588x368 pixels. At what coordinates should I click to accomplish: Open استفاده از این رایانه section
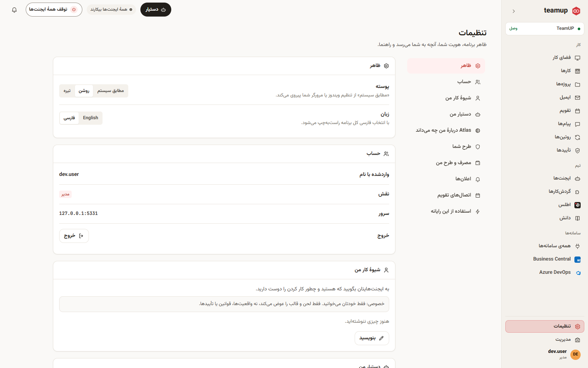tap(446, 212)
